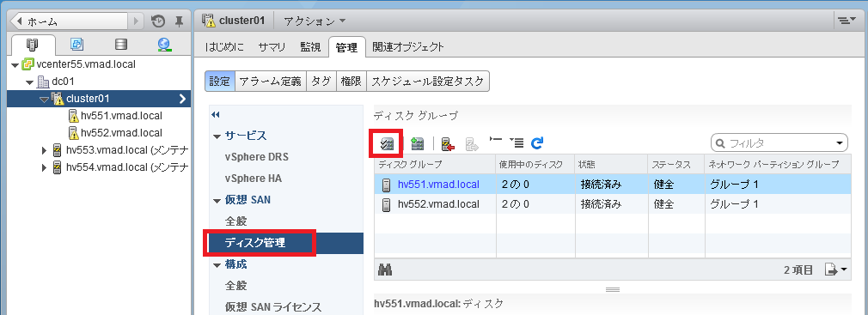Viewport: 868px width, 315px height.
Task: Click magnifier icon in filter box
Action: [x=720, y=143]
